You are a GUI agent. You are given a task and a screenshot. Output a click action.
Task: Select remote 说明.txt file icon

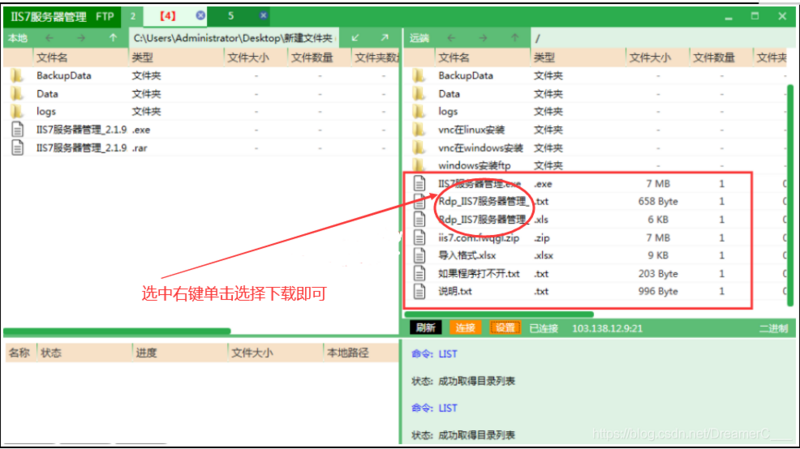[419, 291]
